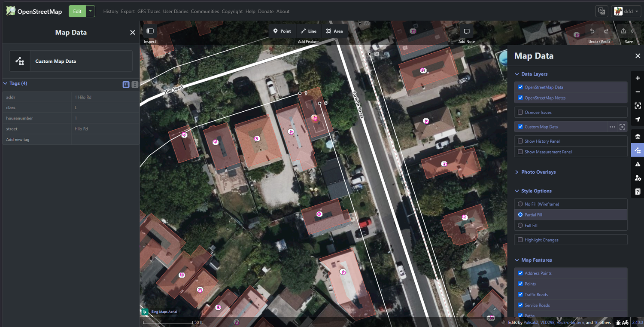This screenshot has height=327, width=644.
Task: Close the right Map Data pane
Action: pos(638,56)
